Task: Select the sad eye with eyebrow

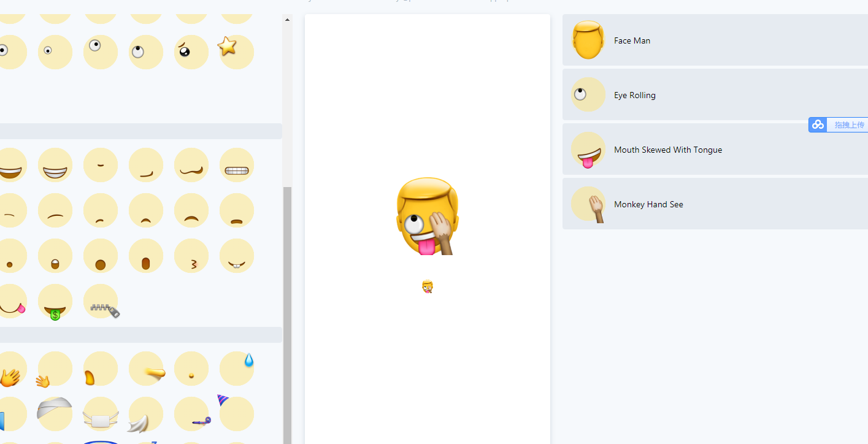Action: coord(191,52)
